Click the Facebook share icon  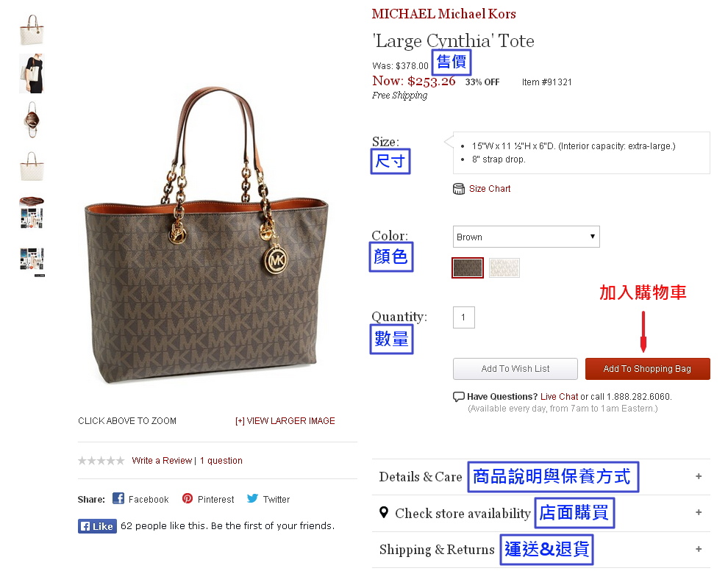click(x=118, y=498)
